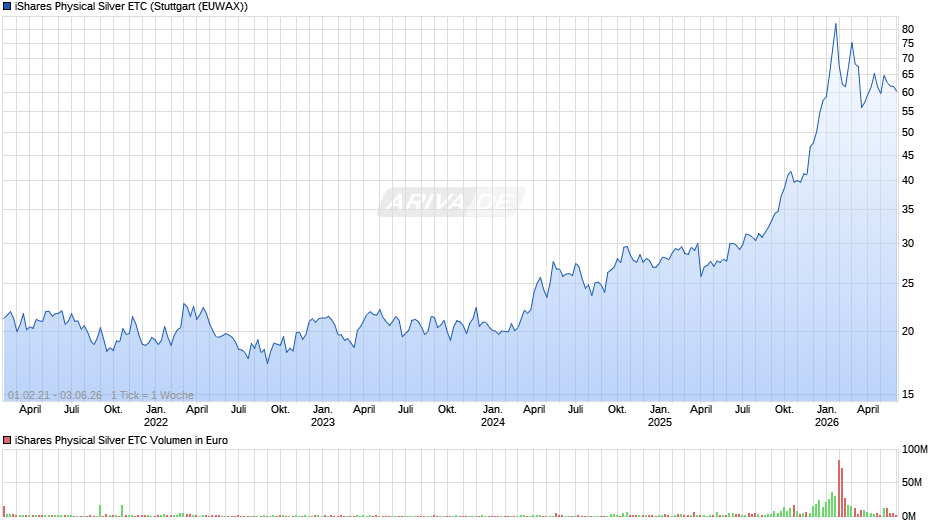
Task: Click the date range text '01.02.21 - 03.06.26'
Action: pos(55,395)
